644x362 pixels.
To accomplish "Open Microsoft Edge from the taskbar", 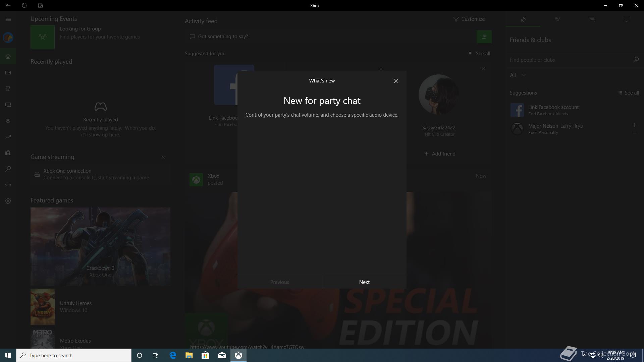I will pyautogui.click(x=173, y=355).
